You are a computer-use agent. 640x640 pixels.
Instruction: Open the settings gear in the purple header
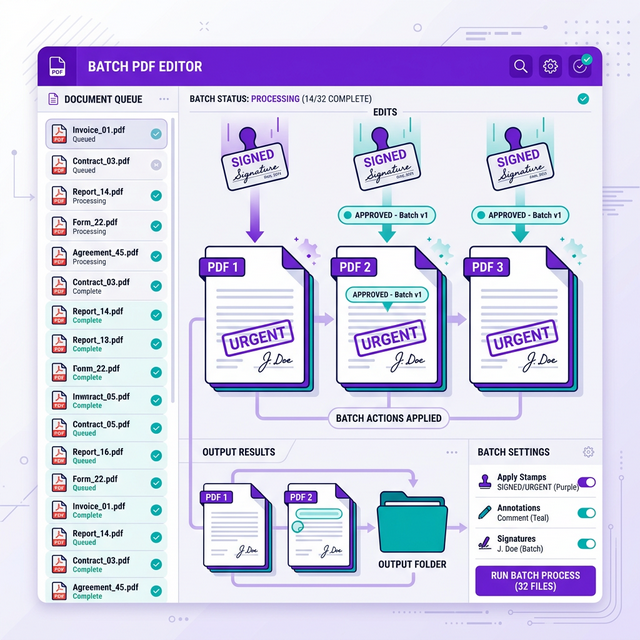[x=550, y=66]
